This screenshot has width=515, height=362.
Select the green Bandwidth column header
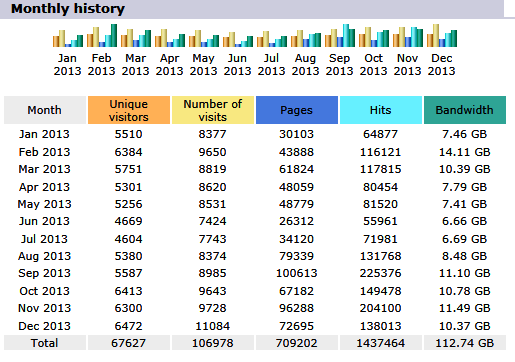point(465,110)
